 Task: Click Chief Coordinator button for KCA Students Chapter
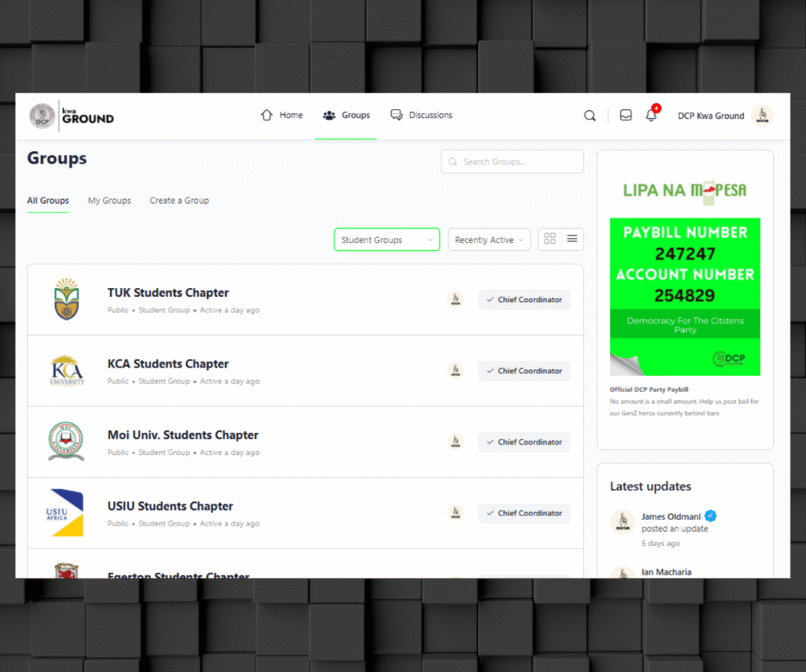pyautogui.click(x=524, y=371)
